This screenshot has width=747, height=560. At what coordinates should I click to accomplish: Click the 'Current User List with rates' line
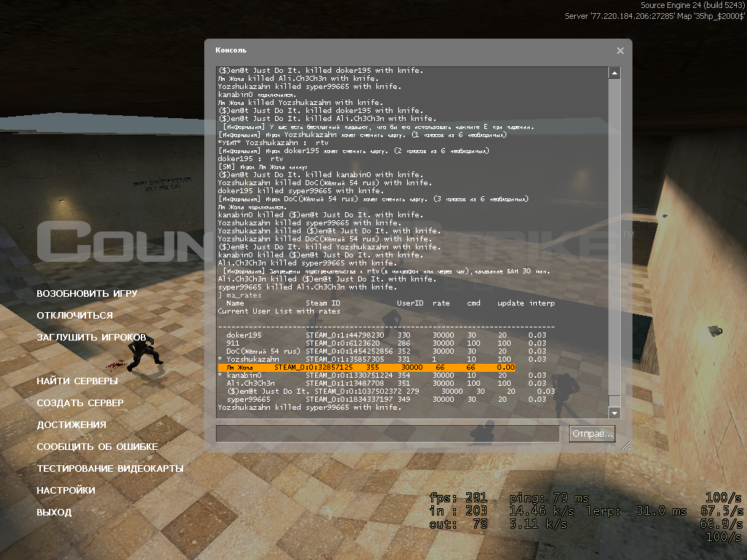[279, 311]
